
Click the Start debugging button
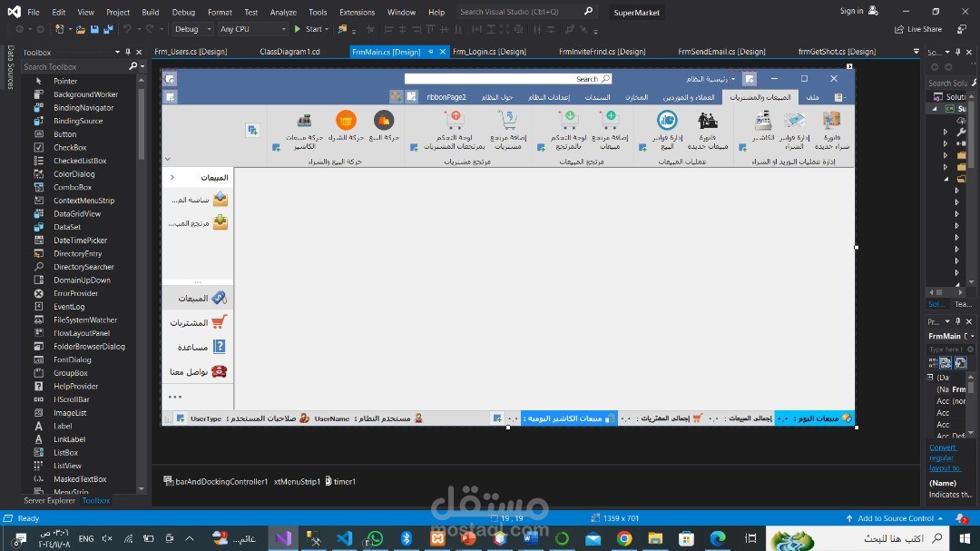coord(310,29)
